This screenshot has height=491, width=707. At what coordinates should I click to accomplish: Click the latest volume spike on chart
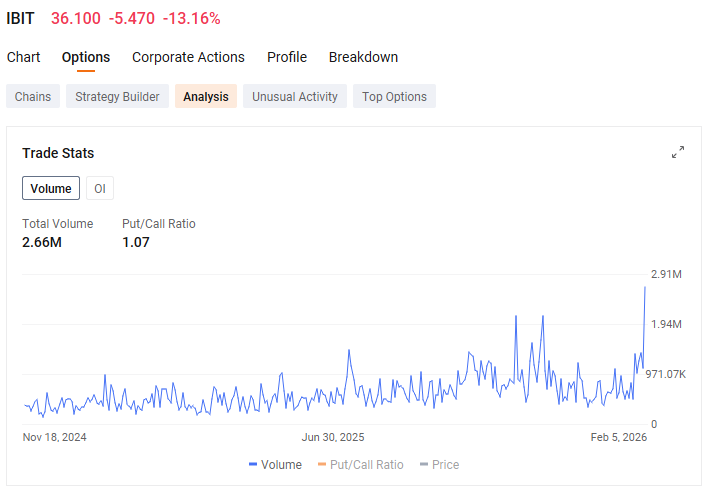[x=645, y=288]
